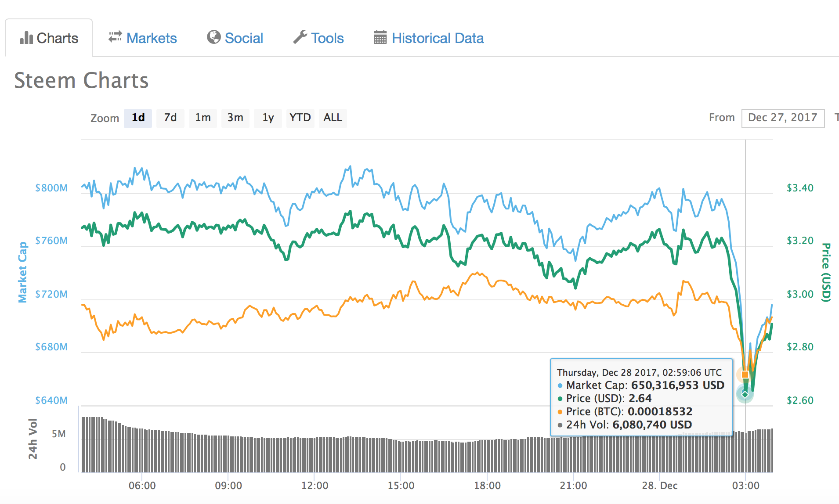This screenshot has width=839, height=504.
Task: Click the Market Cap axis title
Action: pyautogui.click(x=22, y=272)
